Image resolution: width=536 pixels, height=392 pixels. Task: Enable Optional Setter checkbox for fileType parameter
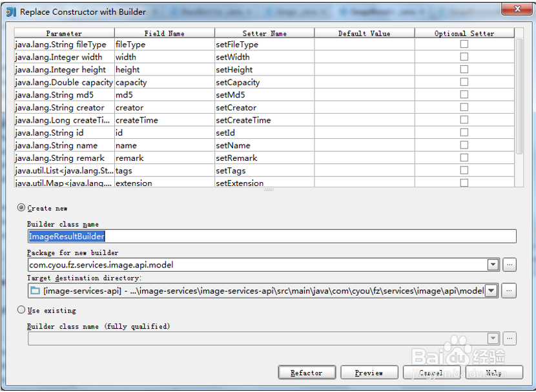tap(463, 45)
